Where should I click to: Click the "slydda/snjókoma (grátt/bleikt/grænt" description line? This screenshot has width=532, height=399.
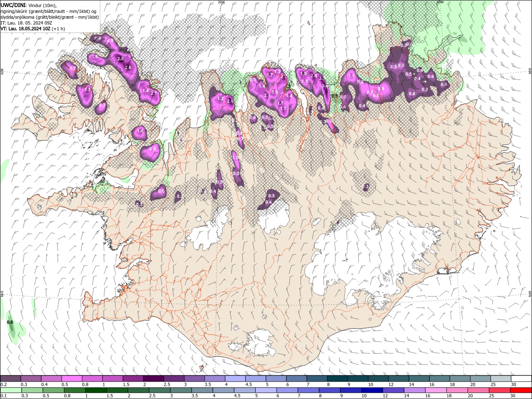coord(49,17)
